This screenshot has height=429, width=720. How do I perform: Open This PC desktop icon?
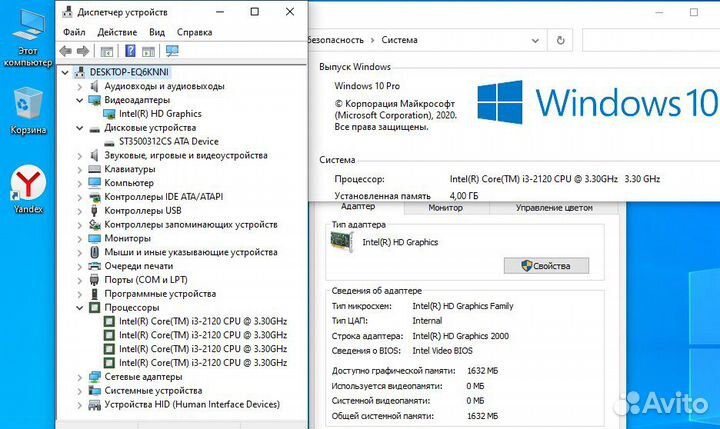coord(28,38)
